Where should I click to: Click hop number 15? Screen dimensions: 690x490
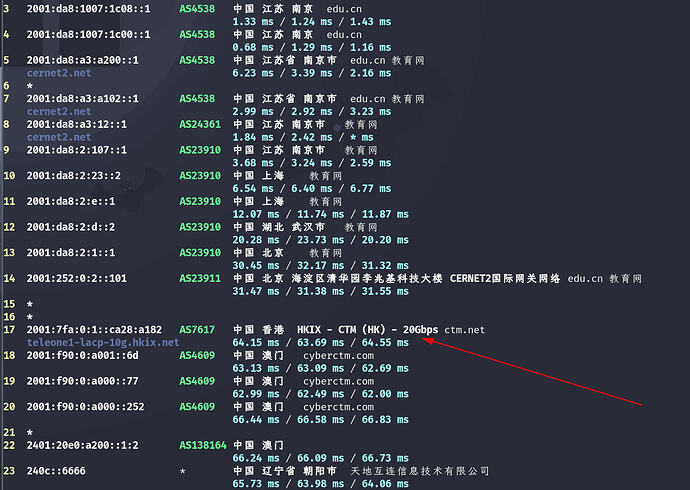(9, 304)
